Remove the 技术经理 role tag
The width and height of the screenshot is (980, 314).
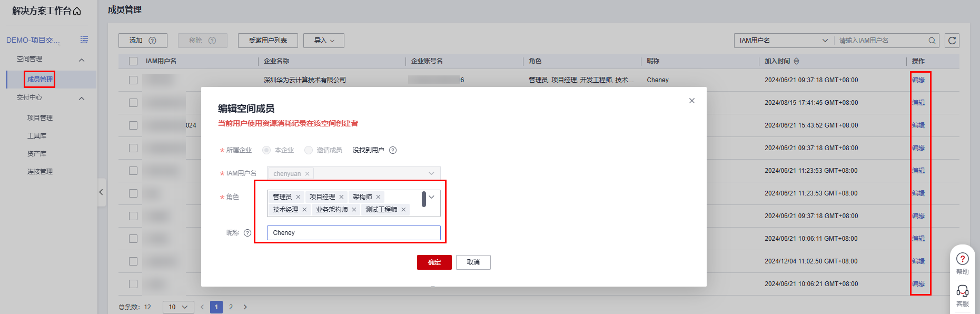(304, 210)
